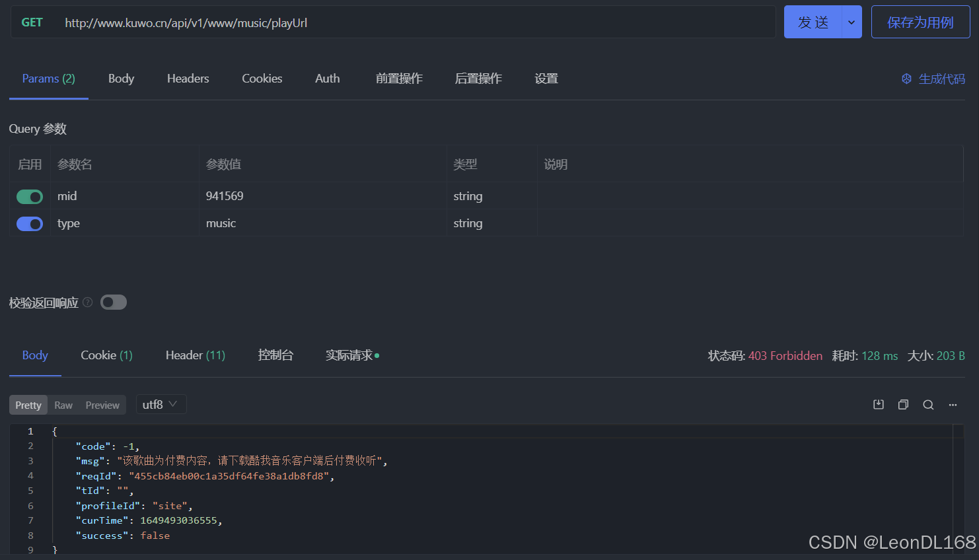The height and width of the screenshot is (560, 979).
Task: Open the utf8 encoding dropdown
Action: [161, 404]
